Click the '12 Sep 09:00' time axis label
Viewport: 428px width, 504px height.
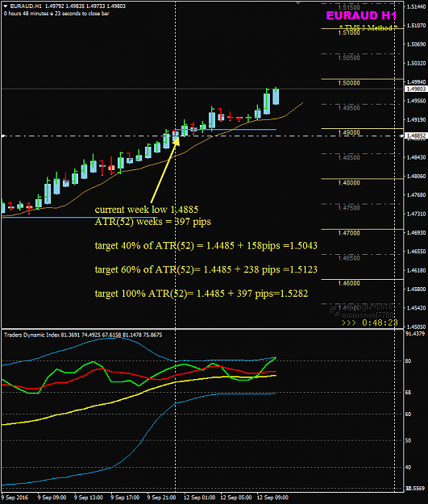(x=272, y=498)
